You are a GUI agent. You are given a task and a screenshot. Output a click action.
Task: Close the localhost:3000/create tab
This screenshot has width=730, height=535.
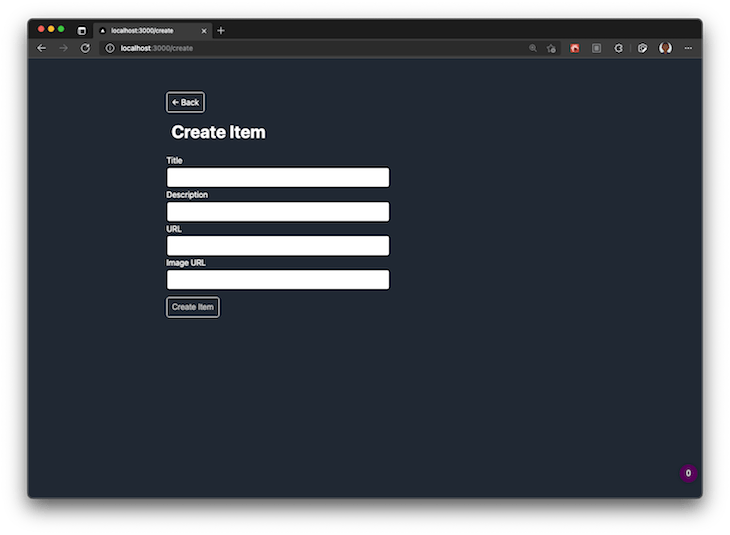[x=204, y=30]
